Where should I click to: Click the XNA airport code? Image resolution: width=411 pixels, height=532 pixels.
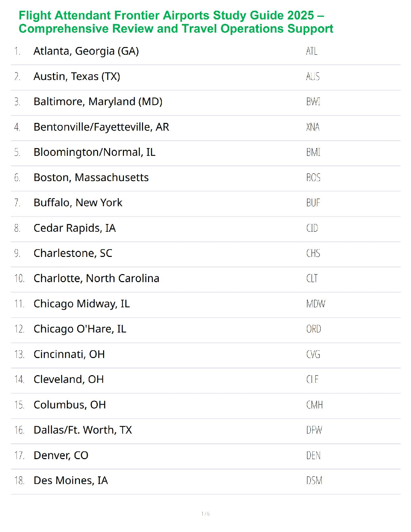click(x=313, y=127)
